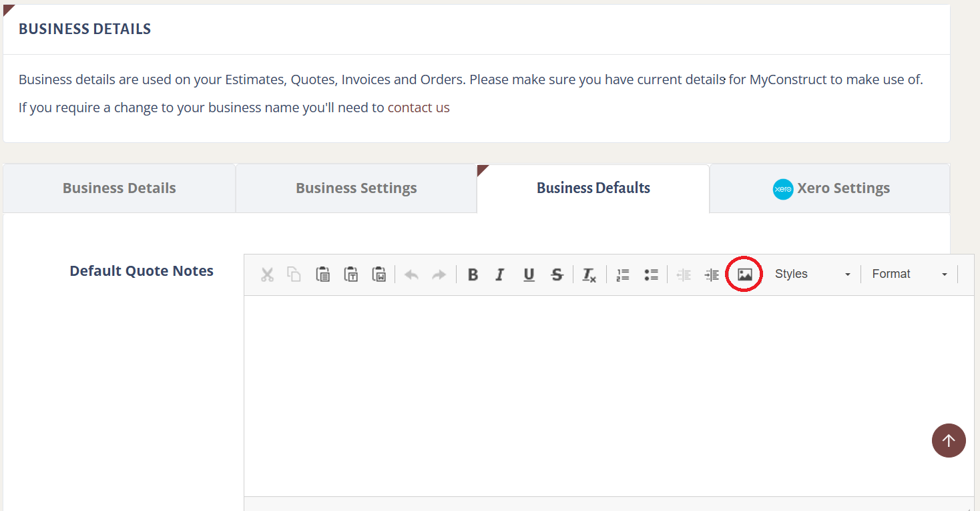Switch to the Business Settings tab
Image resolution: width=980 pixels, height=511 pixels.
tap(356, 188)
